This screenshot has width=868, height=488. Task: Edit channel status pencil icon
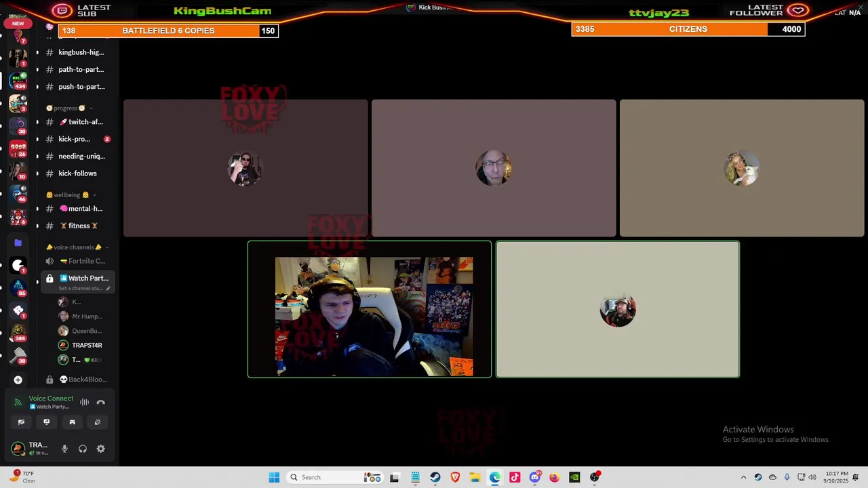click(108, 288)
